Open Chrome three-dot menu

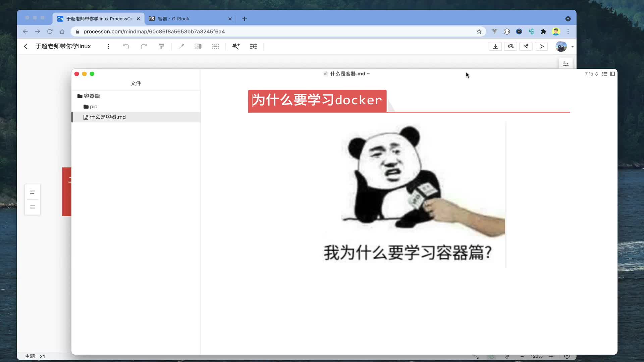568,32
